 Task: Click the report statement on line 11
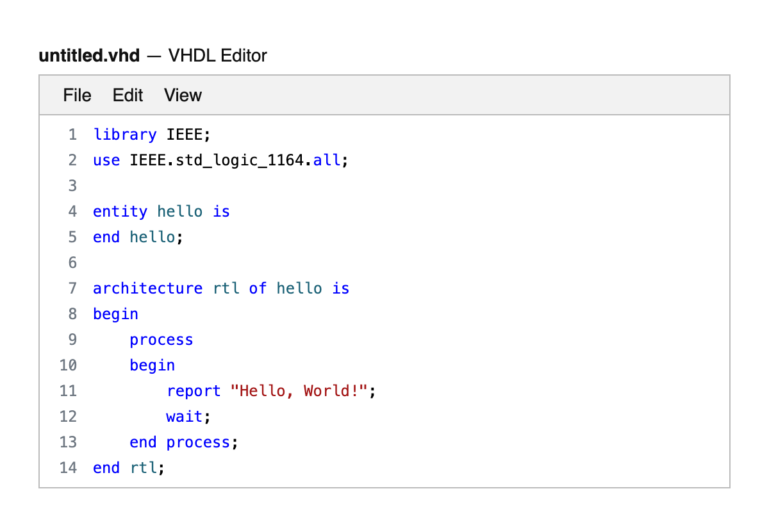point(194,390)
